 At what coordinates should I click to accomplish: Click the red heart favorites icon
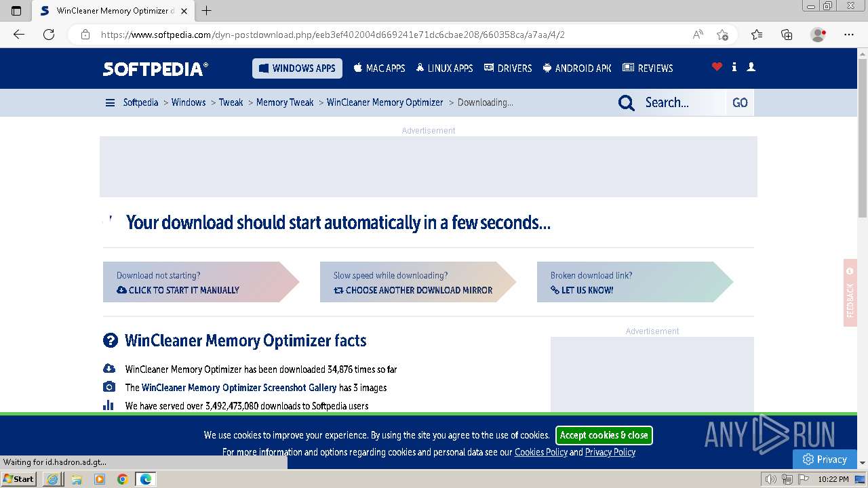coord(717,66)
